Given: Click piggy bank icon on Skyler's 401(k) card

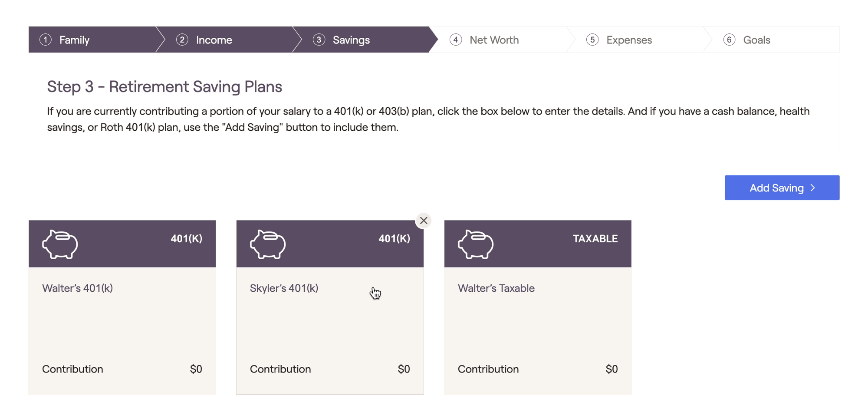Looking at the screenshot, I should 268,244.
